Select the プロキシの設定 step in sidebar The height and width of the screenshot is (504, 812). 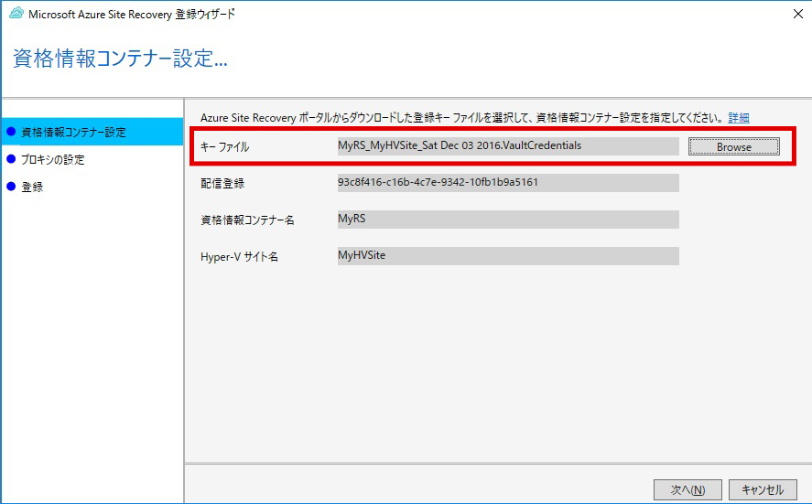tap(52, 159)
